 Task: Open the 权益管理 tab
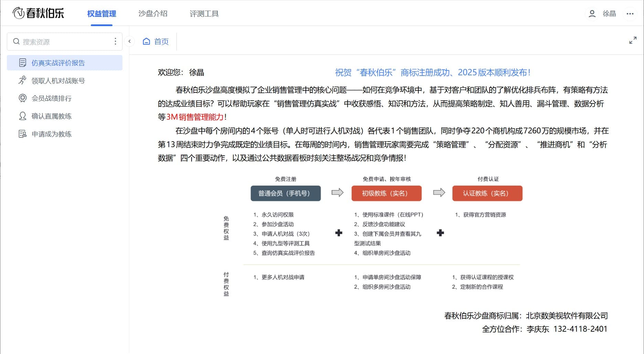101,14
